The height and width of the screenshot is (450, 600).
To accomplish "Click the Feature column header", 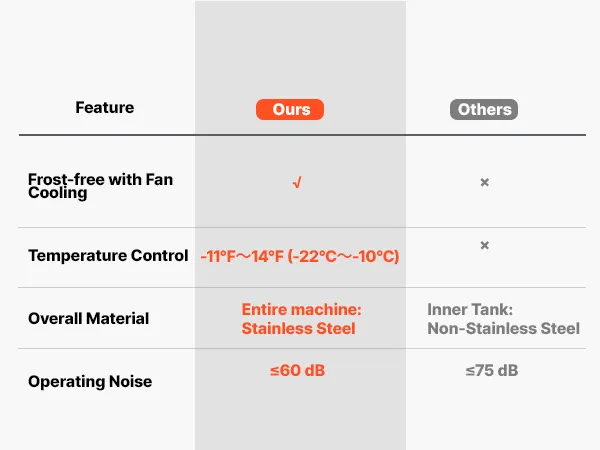I will (104, 108).
